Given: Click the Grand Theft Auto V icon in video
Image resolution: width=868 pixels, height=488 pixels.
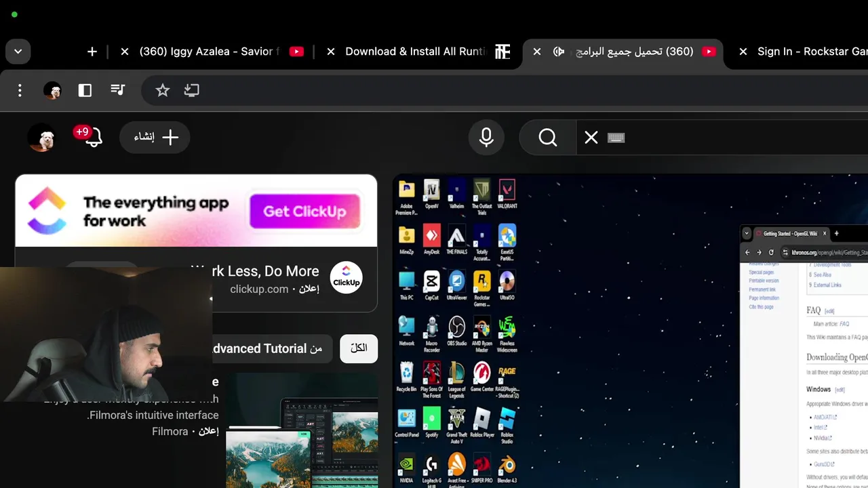Looking at the screenshot, I should pos(456,424).
